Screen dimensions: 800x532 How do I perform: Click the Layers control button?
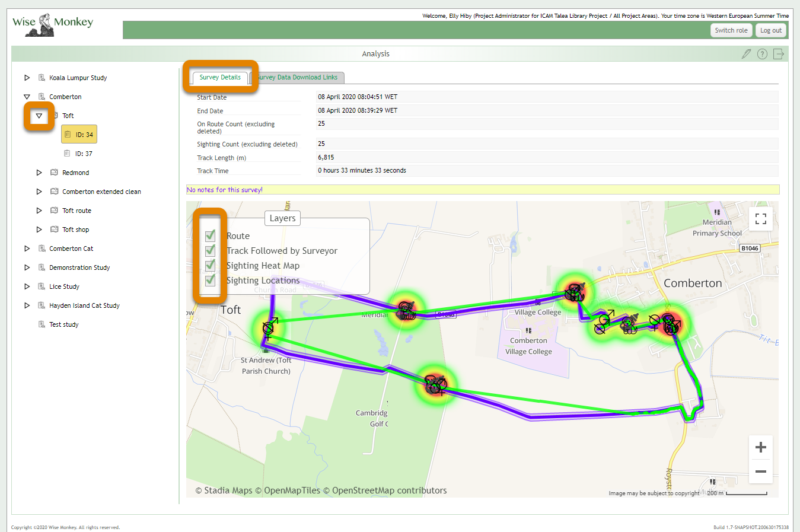tap(282, 218)
